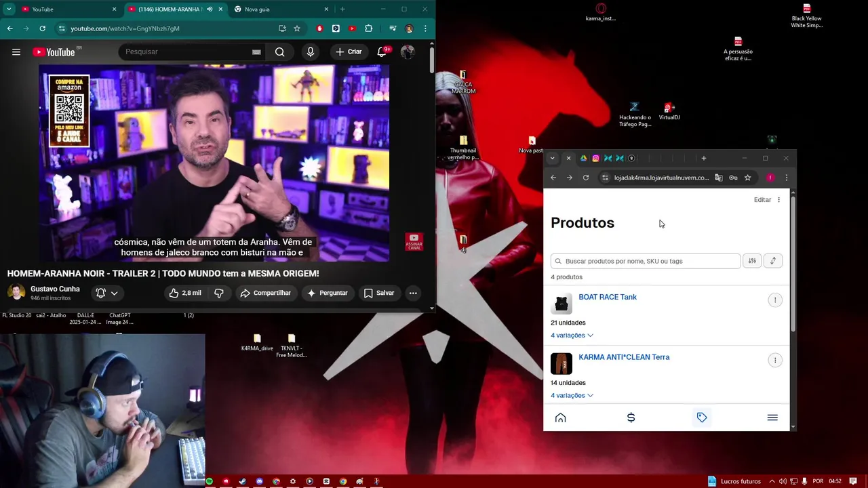The height and width of the screenshot is (488, 868).
Task: Open media control icon in Chrome toolbar
Action: [x=393, y=28]
